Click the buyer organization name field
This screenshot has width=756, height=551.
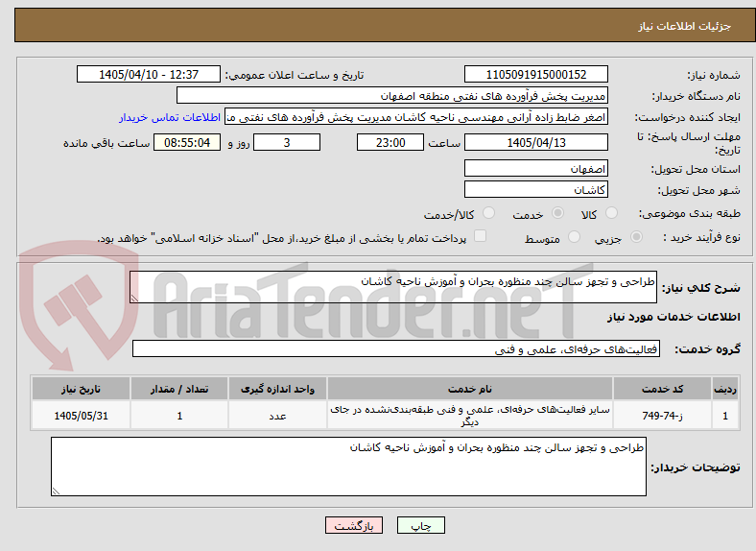(x=392, y=96)
